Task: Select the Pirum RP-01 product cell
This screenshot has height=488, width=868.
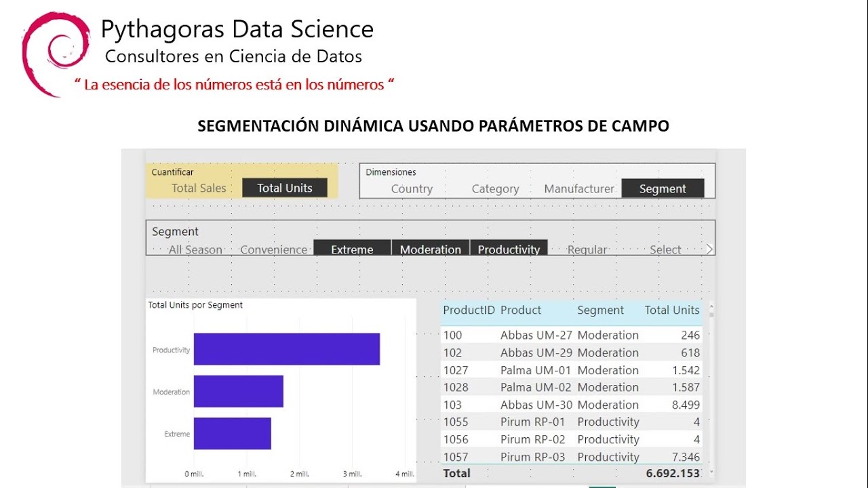Action: (532, 422)
